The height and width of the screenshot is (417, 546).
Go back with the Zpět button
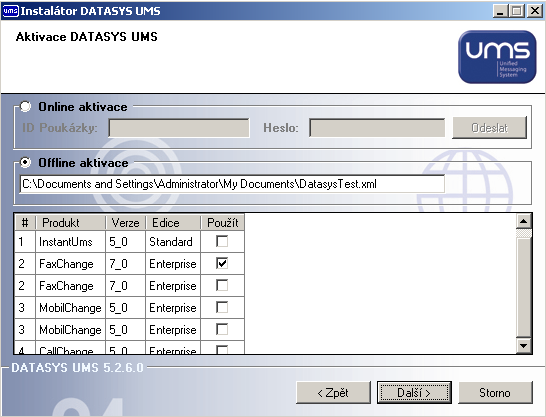[x=333, y=393]
